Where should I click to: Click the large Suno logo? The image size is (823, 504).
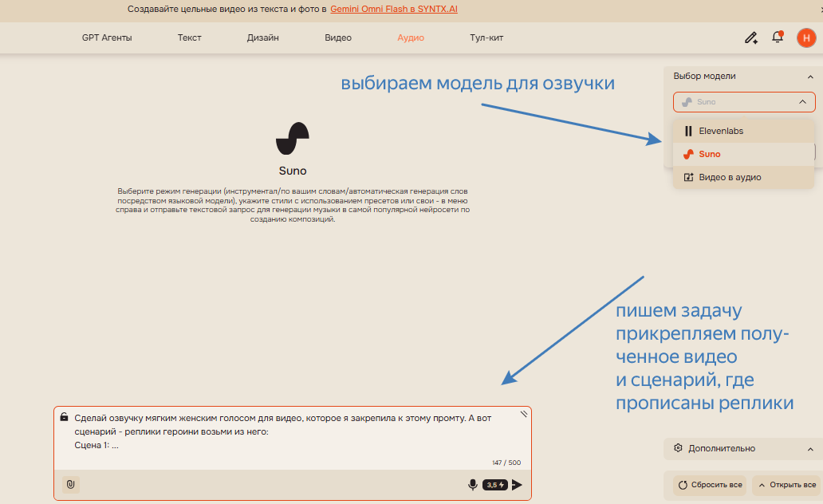pos(293,139)
